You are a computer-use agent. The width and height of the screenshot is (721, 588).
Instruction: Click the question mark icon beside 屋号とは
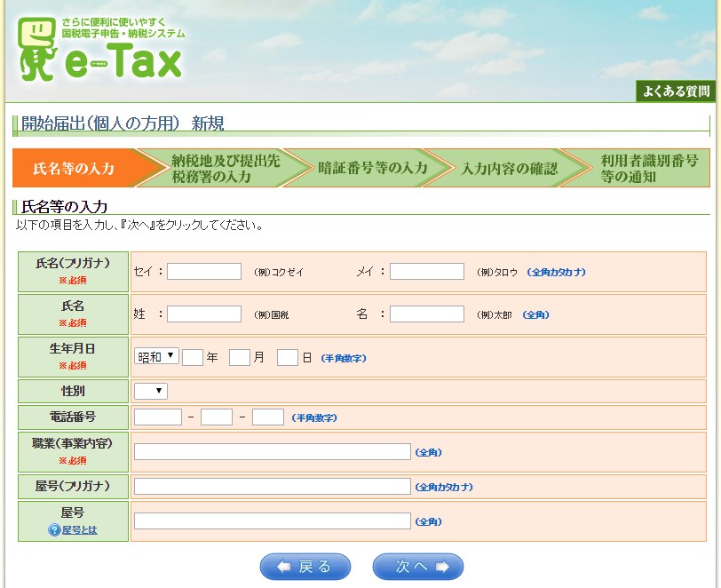tap(54, 530)
